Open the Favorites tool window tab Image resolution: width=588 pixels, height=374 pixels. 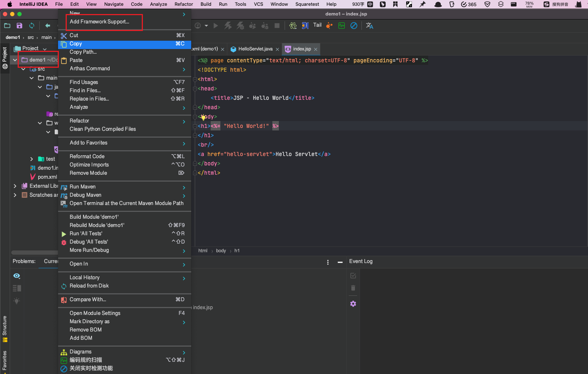(x=5, y=361)
